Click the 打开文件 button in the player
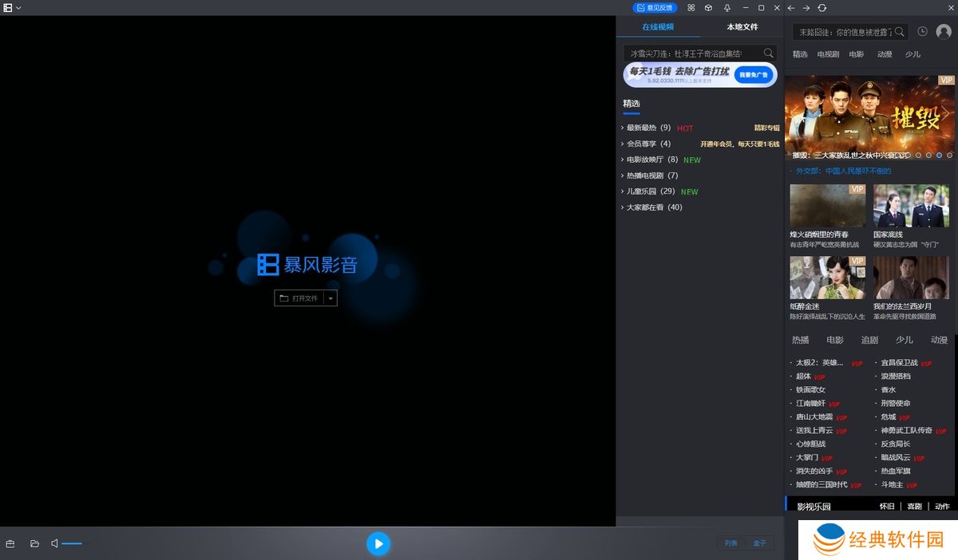Image resolution: width=958 pixels, height=560 pixels. (x=299, y=298)
